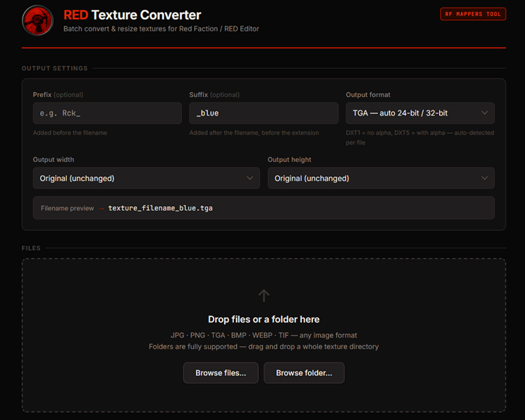Open the Output height dropdown

pyautogui.click(x=381, y=178)
